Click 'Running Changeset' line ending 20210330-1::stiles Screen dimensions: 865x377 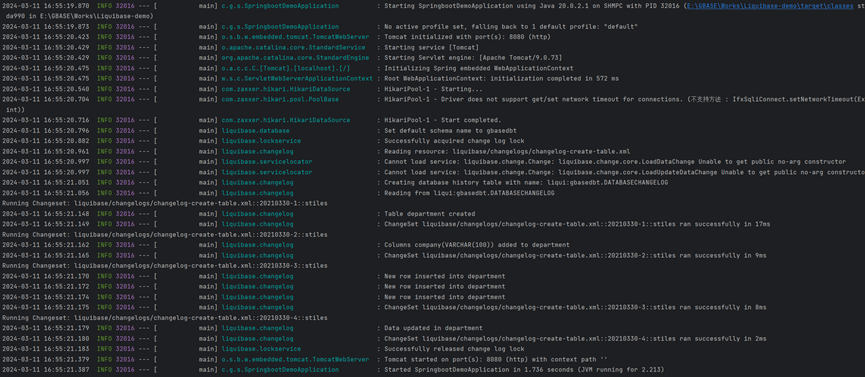point(165,203)
